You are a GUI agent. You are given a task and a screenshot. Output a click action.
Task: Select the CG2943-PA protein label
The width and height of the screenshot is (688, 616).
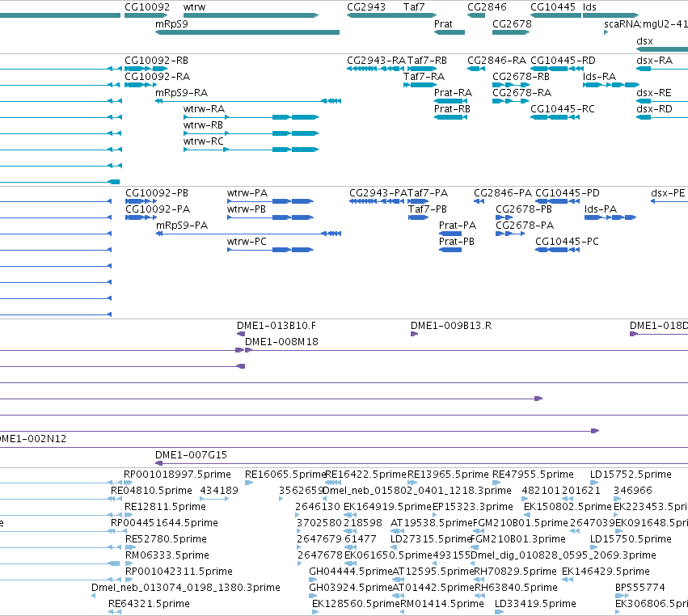tap(378, 192)
